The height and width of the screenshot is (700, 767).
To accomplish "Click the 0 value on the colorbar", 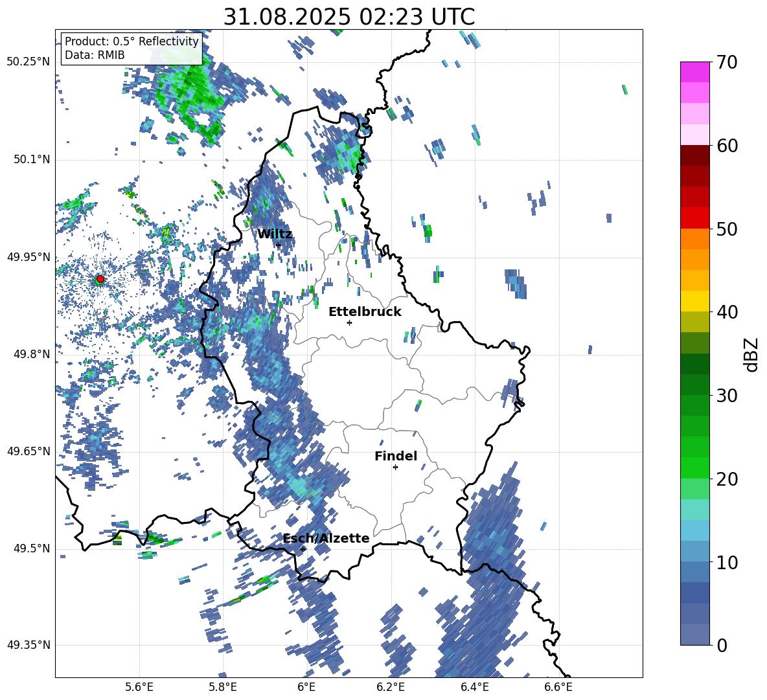I will pyautogui.click(x=722, y=645).
